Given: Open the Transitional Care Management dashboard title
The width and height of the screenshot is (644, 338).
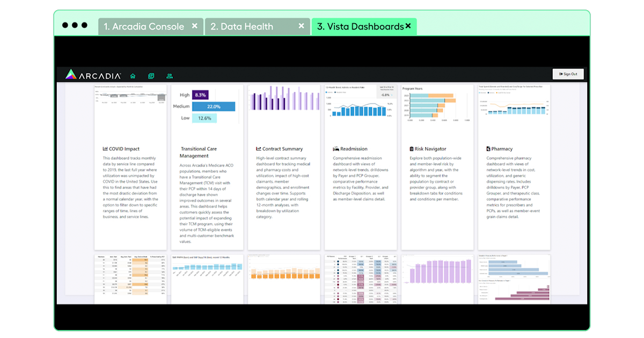Looking at the screenshot, I should [199, 152].
